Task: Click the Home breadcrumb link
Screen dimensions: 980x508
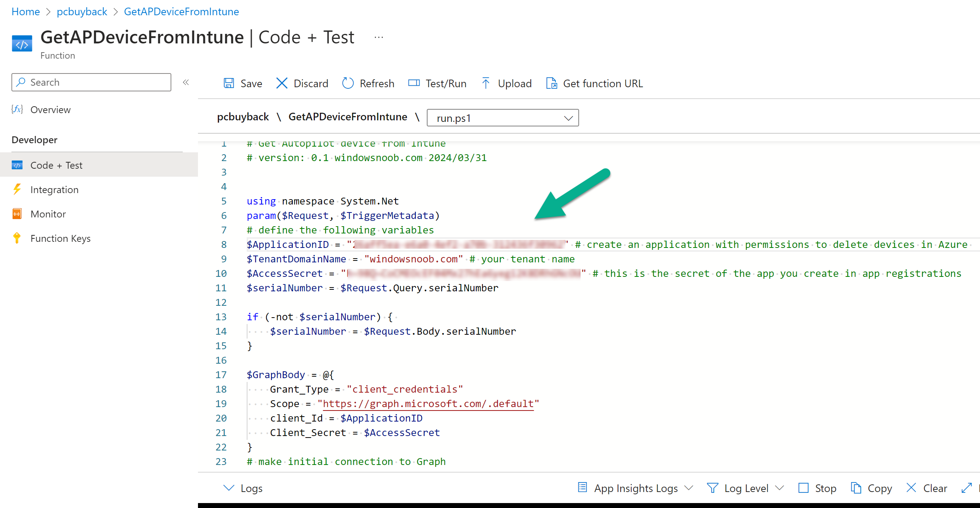Action: pos(26,12)
